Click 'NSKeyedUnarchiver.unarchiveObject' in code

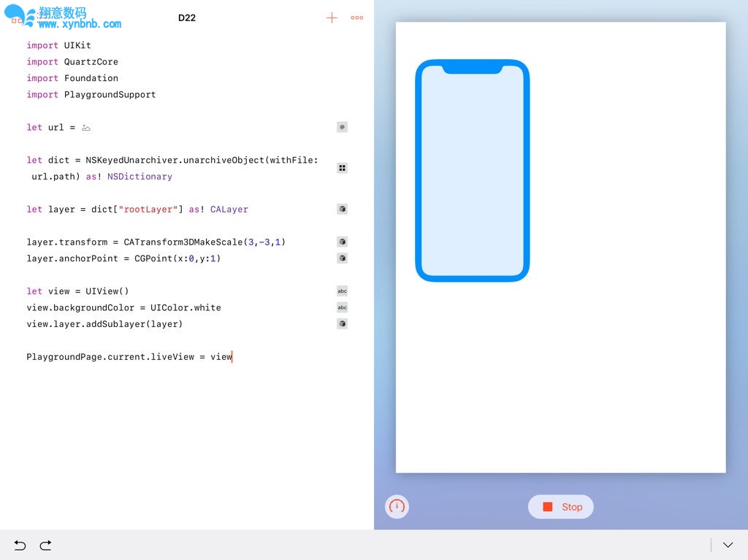point(175,160)
